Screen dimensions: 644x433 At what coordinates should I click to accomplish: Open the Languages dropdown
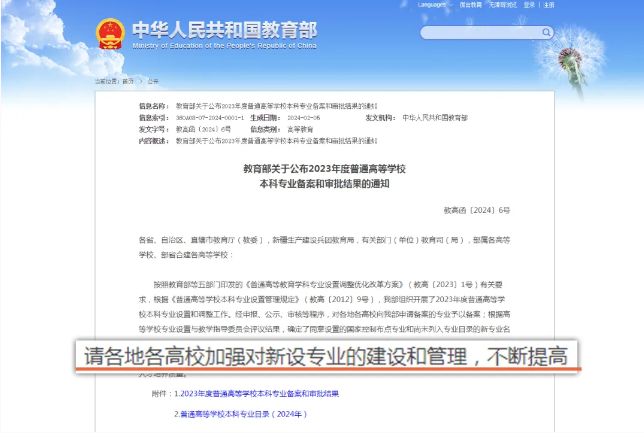coord(433,5)
